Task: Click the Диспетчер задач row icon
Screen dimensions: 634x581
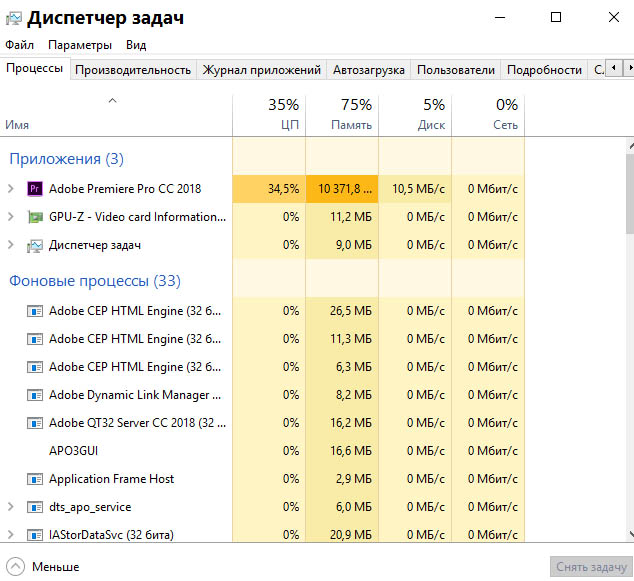Action: point(35,245)
